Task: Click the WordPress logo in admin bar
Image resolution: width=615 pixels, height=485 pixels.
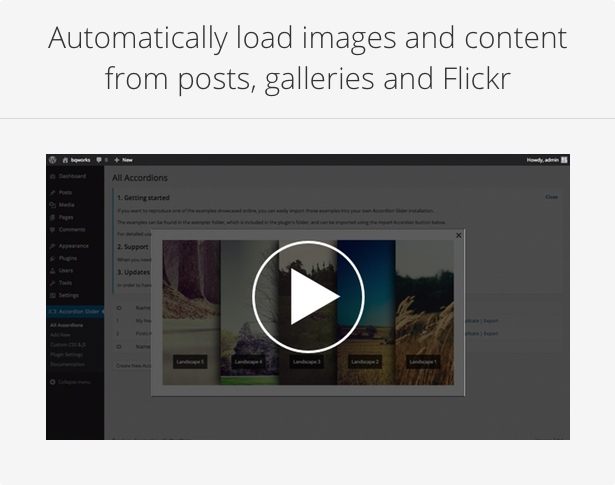Action: tap(53, 160)
